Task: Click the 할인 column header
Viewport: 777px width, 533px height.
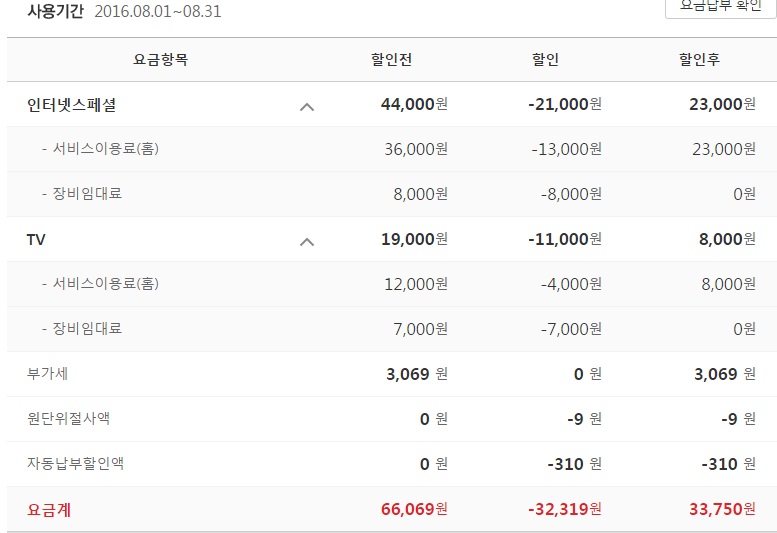Action: tap(545, 60)
